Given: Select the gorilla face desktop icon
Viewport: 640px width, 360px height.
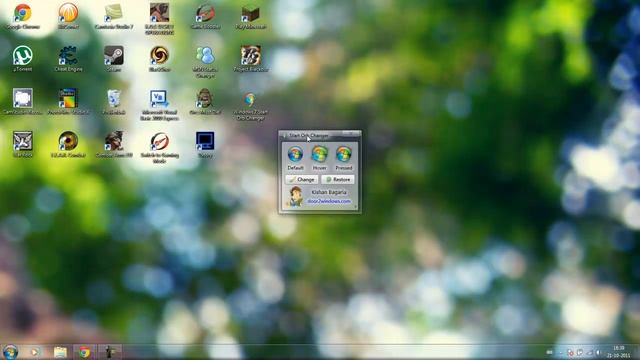Looking at the screenshot, I should [205, 98].
